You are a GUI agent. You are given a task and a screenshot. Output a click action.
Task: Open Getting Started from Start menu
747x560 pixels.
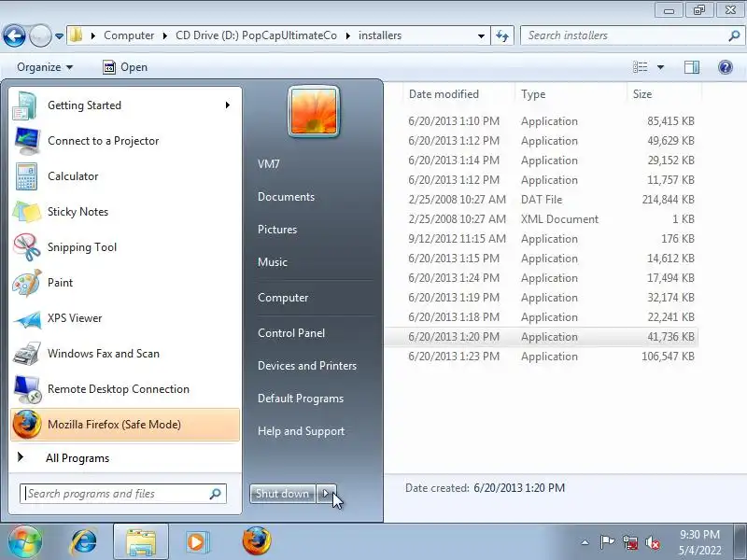click(125, 105)
